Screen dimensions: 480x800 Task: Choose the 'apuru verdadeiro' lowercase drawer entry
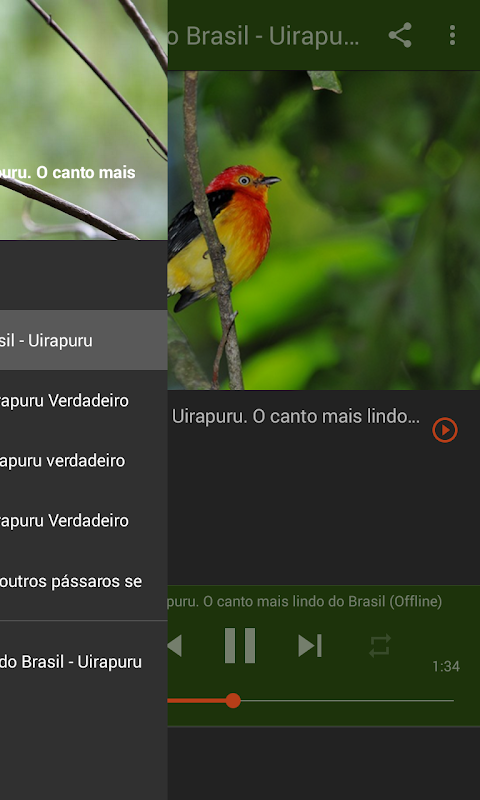coord(84,461)
